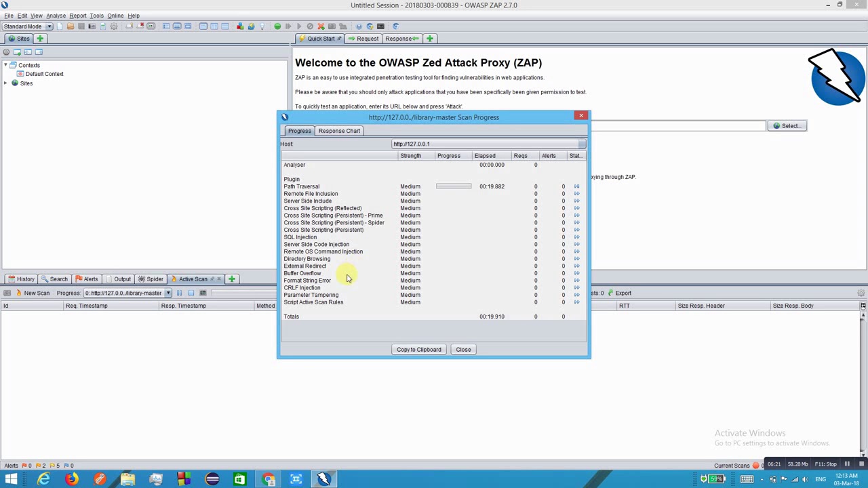Open Session Properties toolbar icon
The width and height of the screenshot is (868, 488).
point(102,26)
